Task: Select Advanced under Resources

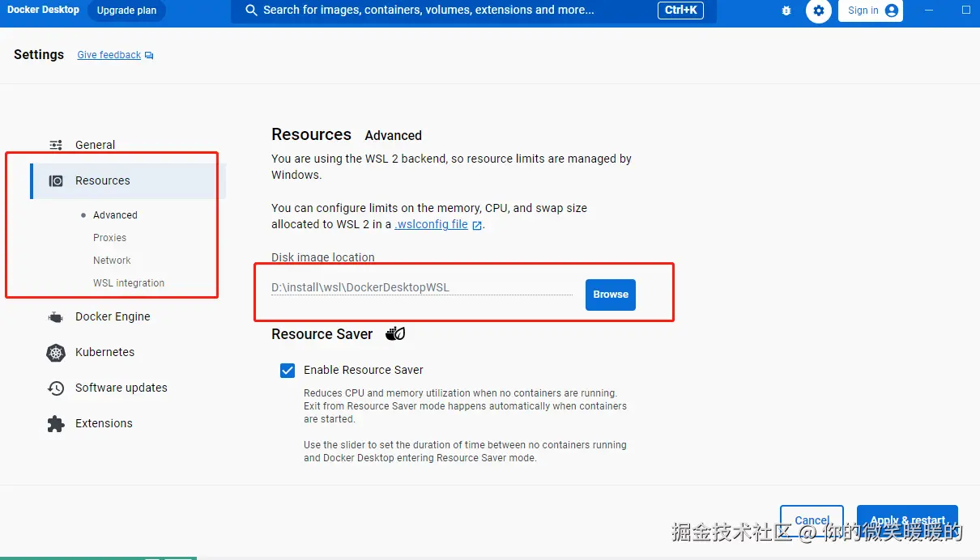Action: [x=115, y=215]
